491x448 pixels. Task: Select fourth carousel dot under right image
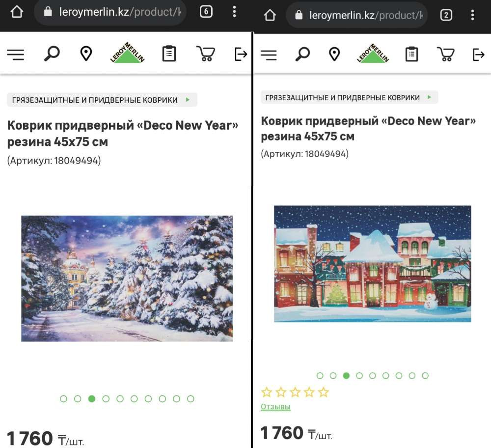(x=359, y=376)
